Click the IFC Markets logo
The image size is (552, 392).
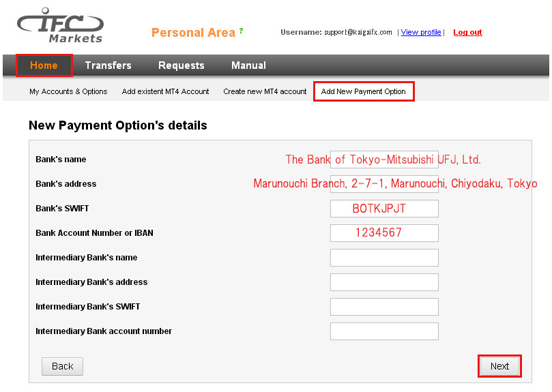click(60, 25)
